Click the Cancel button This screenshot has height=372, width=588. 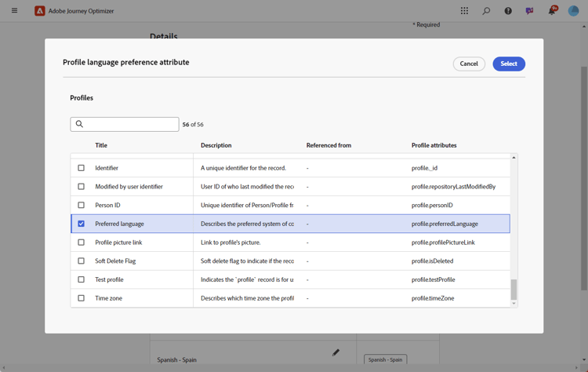(469, 64)
